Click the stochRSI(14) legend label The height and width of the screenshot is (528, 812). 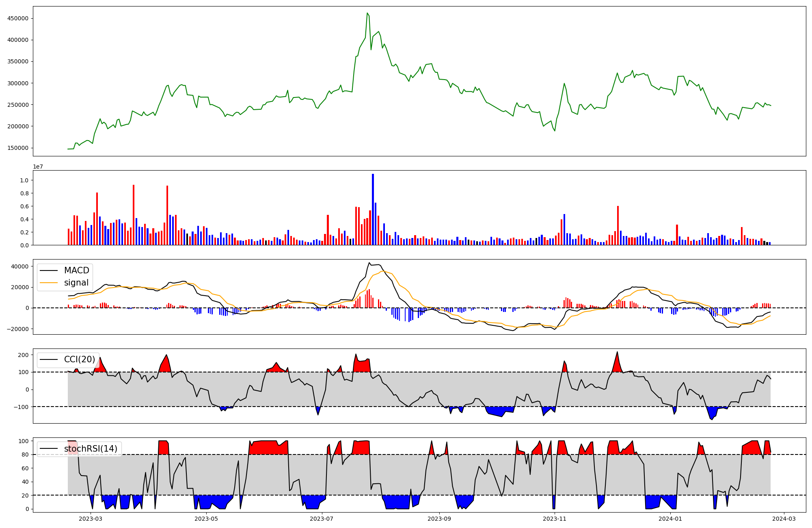(91, 449)
